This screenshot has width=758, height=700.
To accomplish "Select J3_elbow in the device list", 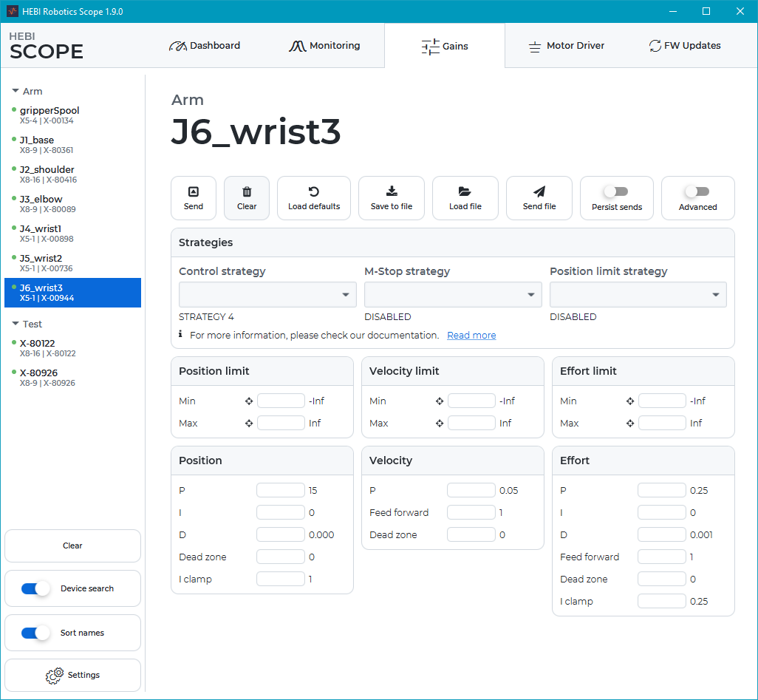I will (41, 200).
